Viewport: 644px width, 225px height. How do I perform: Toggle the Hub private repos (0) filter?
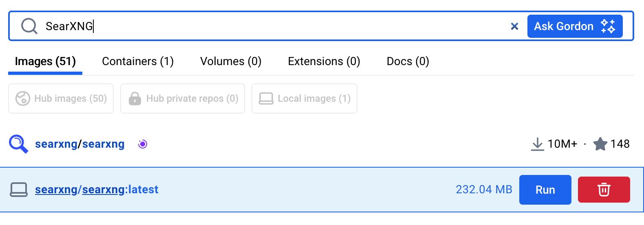[x=183, y=98]
